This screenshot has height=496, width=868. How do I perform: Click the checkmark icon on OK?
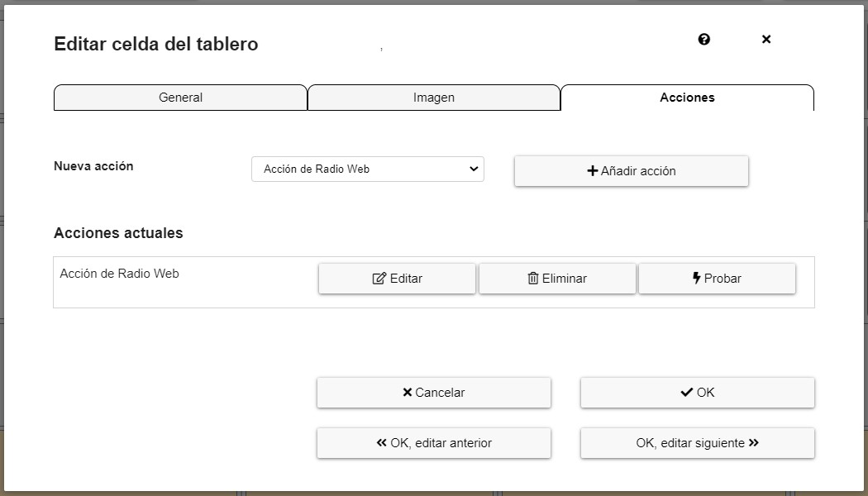tap(686, 393)
